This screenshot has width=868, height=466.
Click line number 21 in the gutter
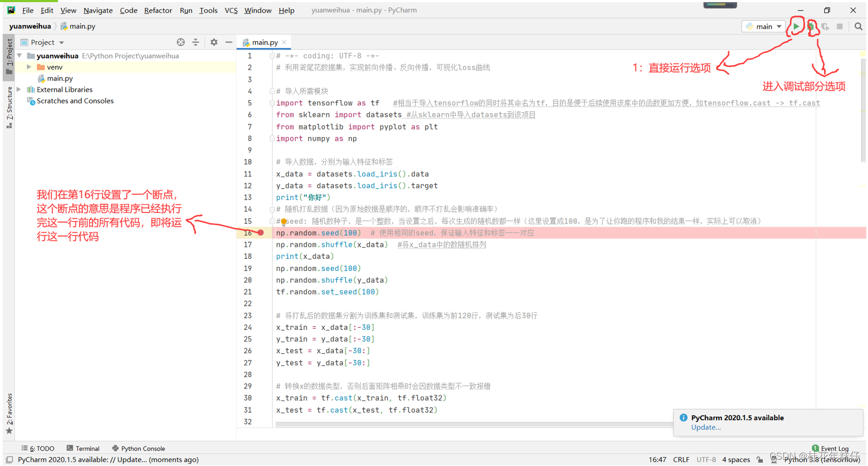click(x=248, y=292)
